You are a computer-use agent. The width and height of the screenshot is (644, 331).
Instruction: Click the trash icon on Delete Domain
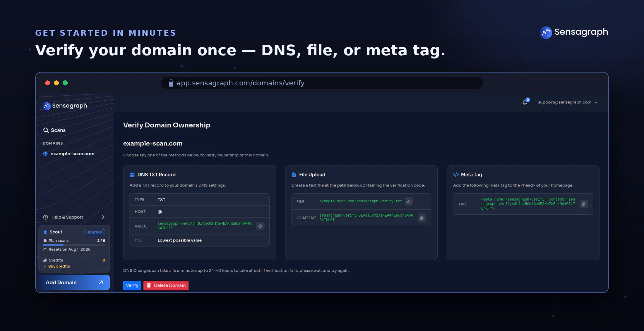coord(149,285)
